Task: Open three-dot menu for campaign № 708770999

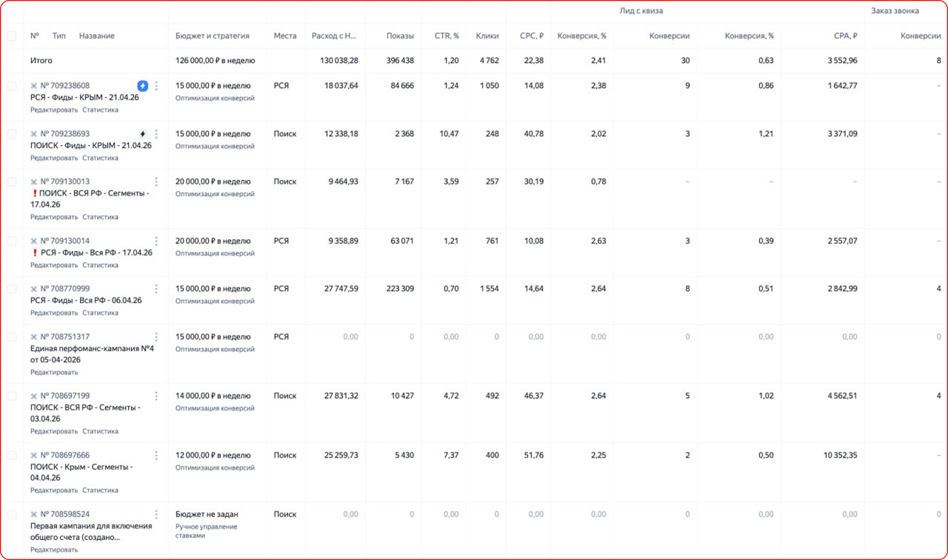Action: point(156,289)
